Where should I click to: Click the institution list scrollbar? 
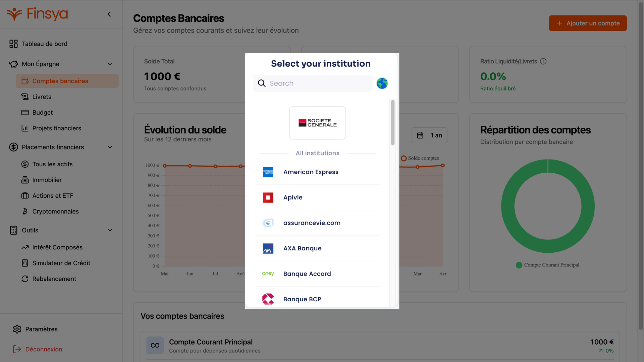[393, 123]
